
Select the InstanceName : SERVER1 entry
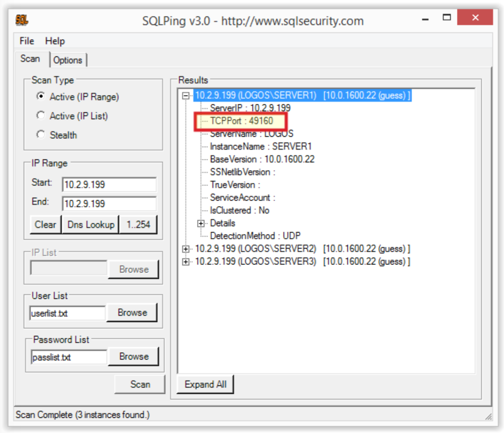(261, 146)
